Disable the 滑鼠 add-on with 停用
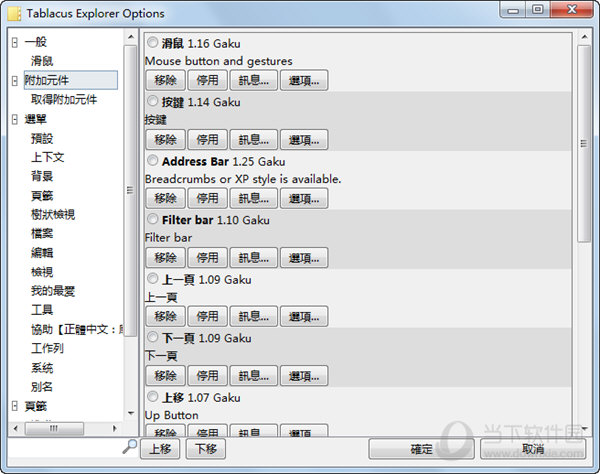The image size is (600, 474). click(x=207, y=80)
